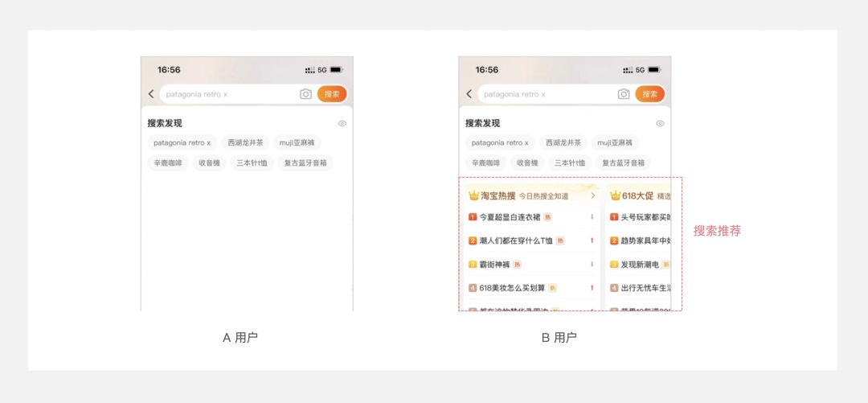Screen dimensions: 868x403
Task: Click the '今日热搜全知道' subtitle text
Action: [543, 196]
